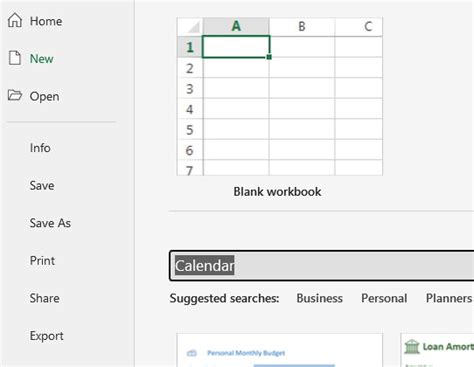
Task: Select Save in the sidebar
Action: pos(42,185)
